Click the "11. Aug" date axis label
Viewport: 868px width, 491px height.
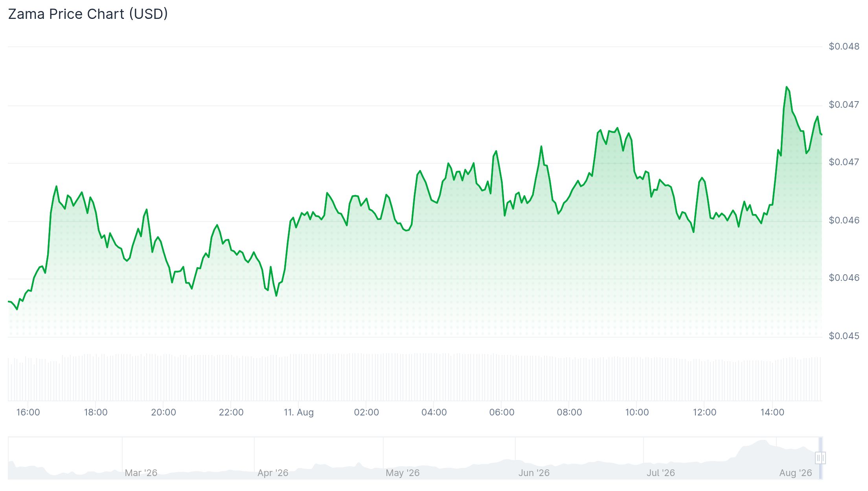(x=299, y=412)
